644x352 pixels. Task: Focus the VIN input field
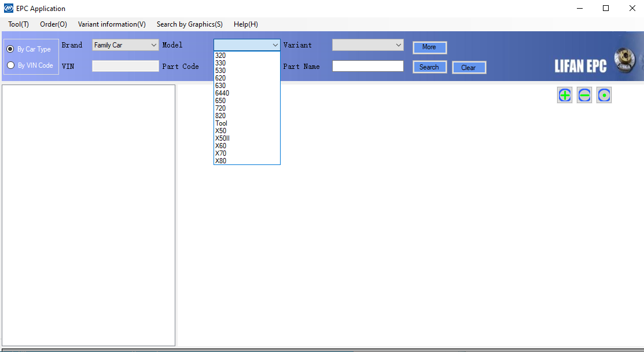[125, 66]
